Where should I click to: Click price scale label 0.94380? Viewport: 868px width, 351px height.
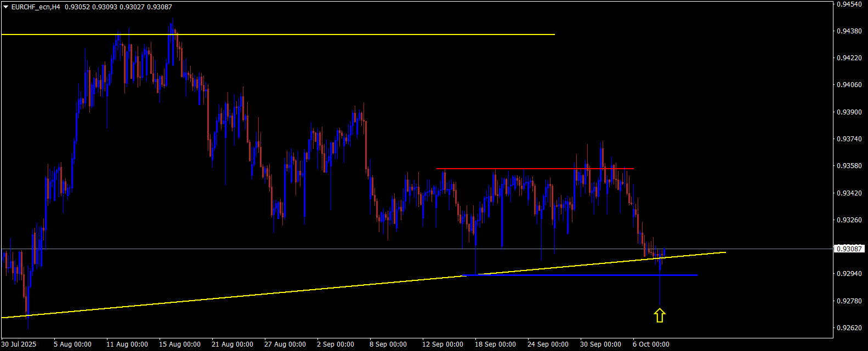(x=848, y=31)
